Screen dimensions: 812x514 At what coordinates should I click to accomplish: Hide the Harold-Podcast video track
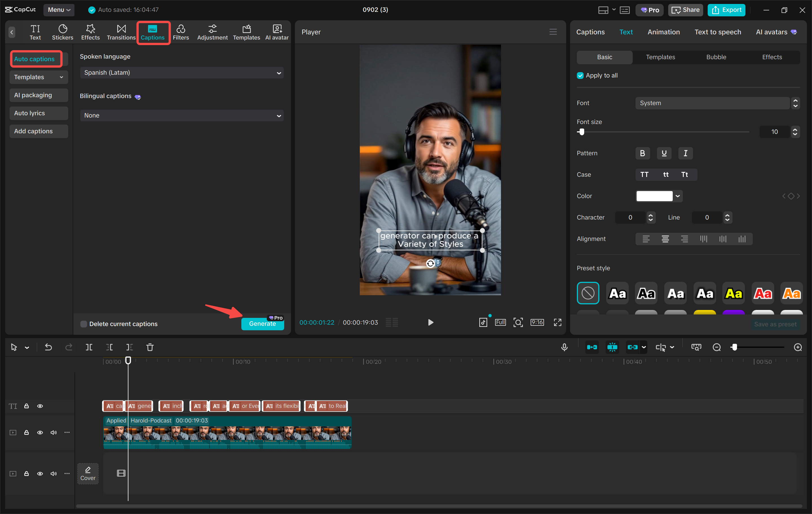tap(40, 433)
